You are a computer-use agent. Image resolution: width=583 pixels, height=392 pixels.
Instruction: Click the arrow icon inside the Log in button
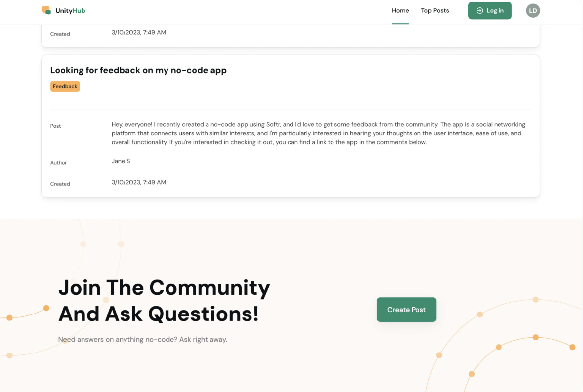479,10
